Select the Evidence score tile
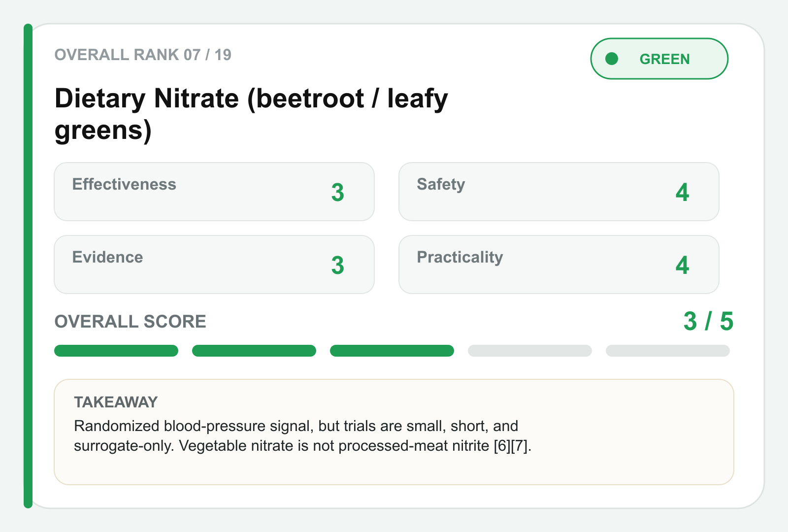The width and height of the screenshot is (788, 532). pyautogui.click(x=214, y=265)
